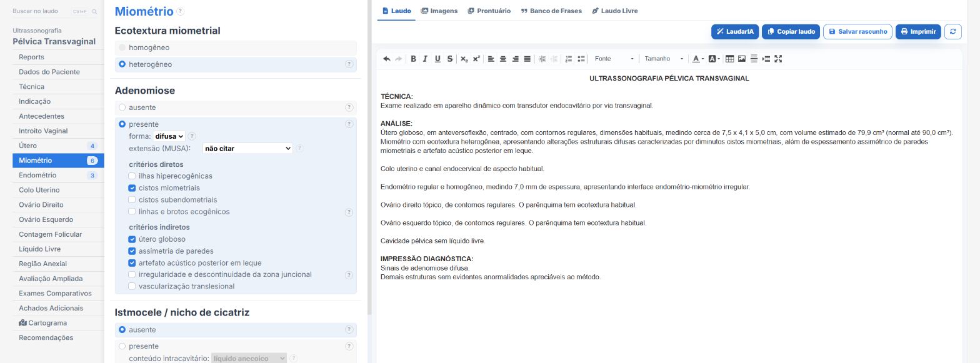This screenshot has width=980, height=363.
Task: Click into IMPRESSÃO DIAGNÓSTICA heading in report
Action: (427, 259)
